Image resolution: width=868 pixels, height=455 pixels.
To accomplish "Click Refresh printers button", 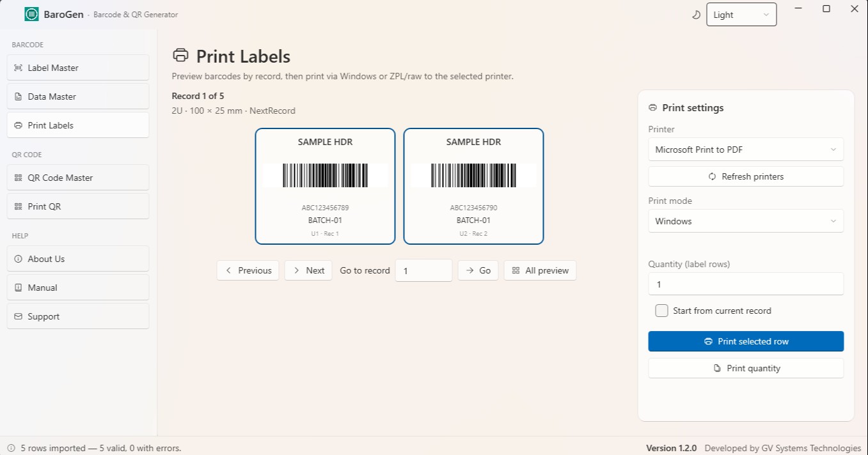I will click(746, 176).
